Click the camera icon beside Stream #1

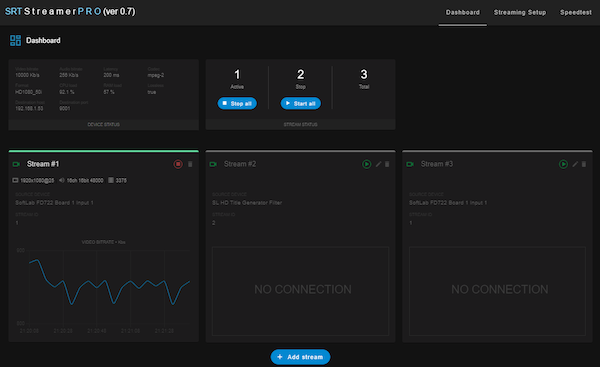16,164
